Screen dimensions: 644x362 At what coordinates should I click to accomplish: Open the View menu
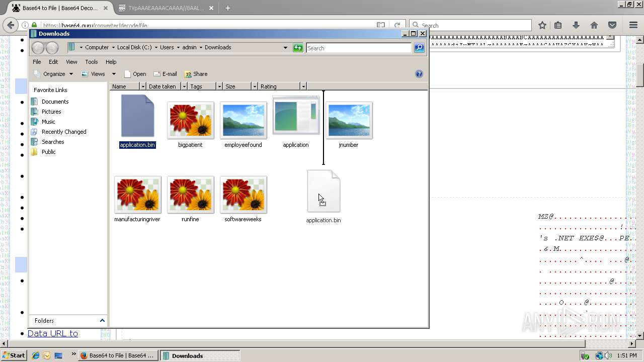point(71,62)
